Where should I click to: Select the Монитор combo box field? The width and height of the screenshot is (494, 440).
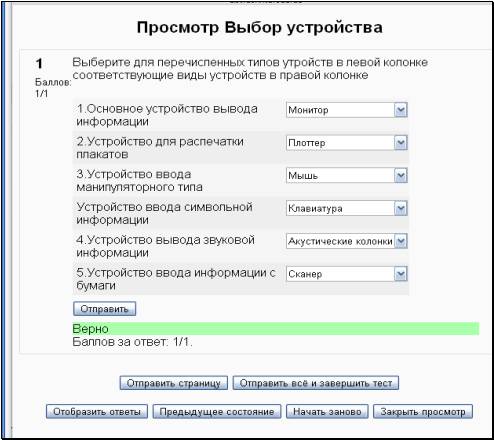pos(347,110)
